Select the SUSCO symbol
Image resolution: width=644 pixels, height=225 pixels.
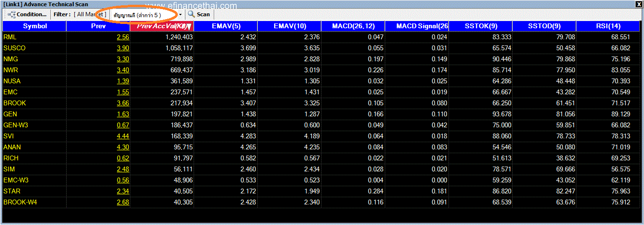pos(14,48)
